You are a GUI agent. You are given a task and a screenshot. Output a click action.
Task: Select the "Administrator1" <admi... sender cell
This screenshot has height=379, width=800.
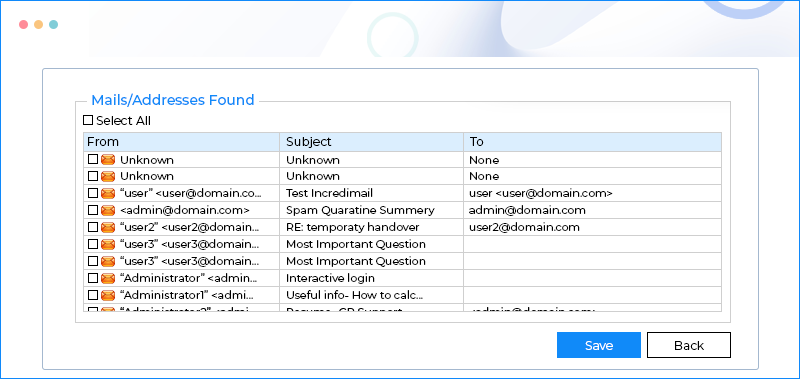point(186,295)
